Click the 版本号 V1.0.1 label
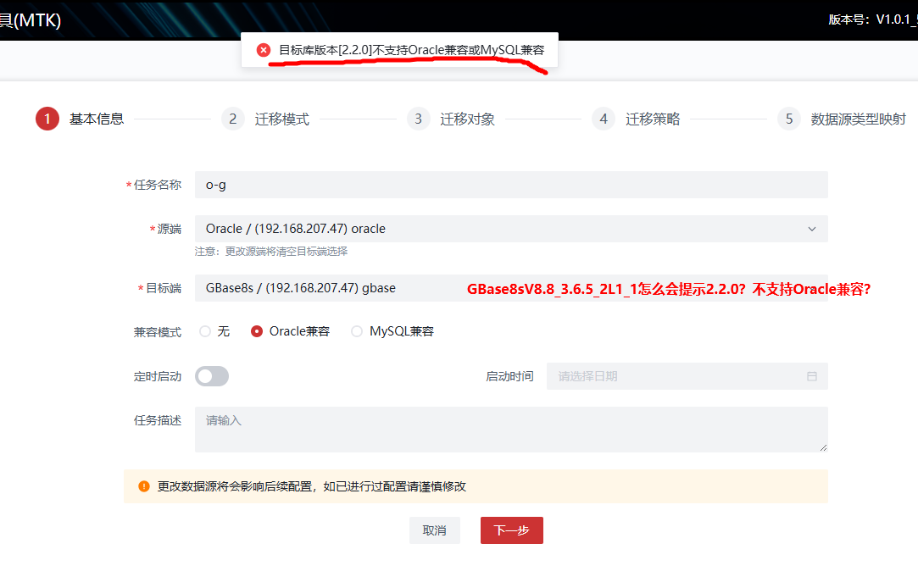The image size is (918, 588). (x=873, y=19)
